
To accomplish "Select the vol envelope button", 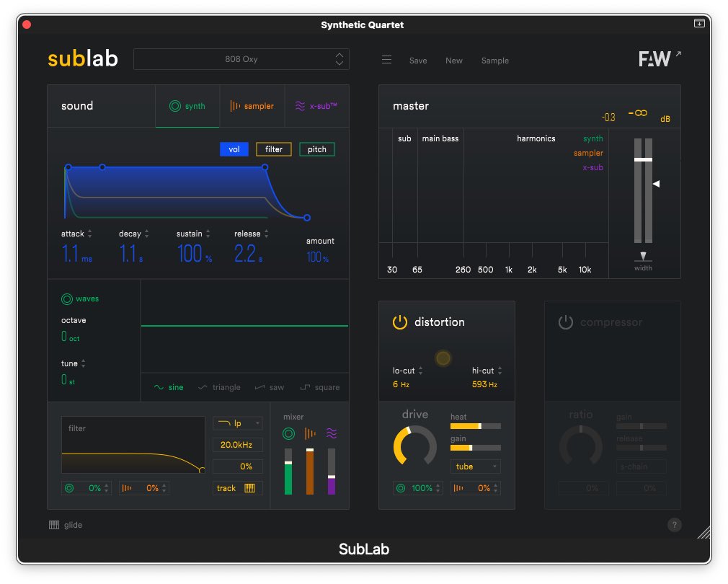I will (234, 149).
